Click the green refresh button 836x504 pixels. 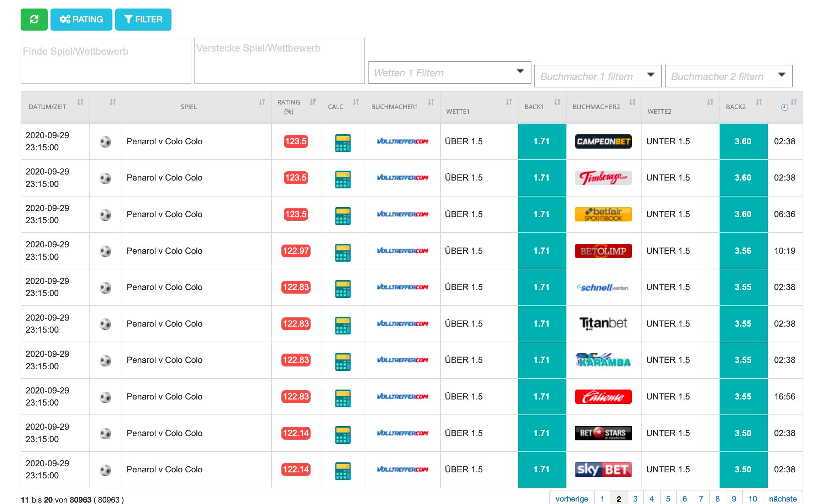tap(34, 20)
